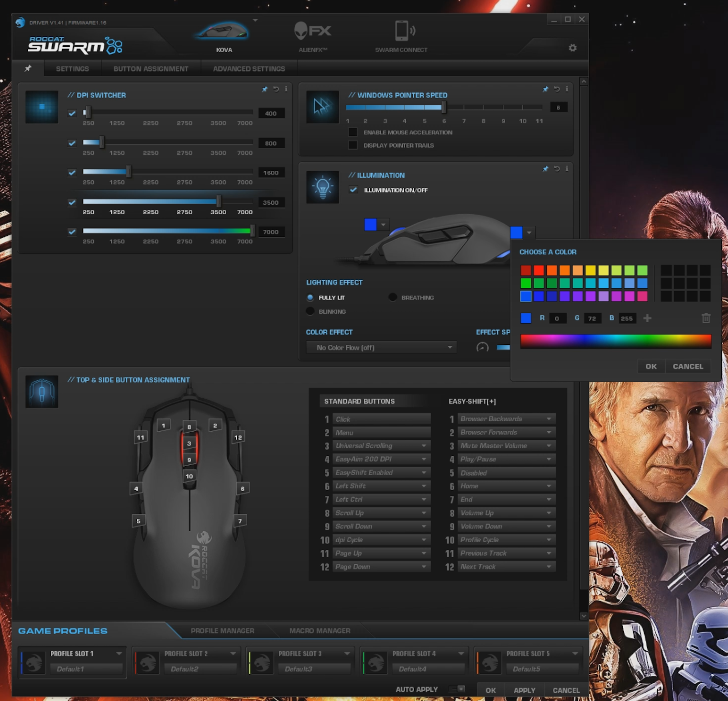
Task: Click the Default1 profile name field
Action: tap(86, 669)
